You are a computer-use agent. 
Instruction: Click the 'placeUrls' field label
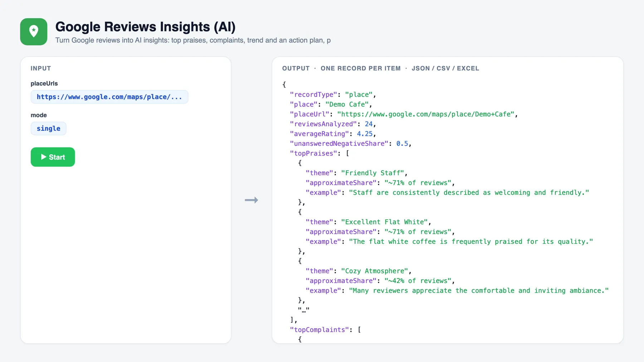coord(44,83)
